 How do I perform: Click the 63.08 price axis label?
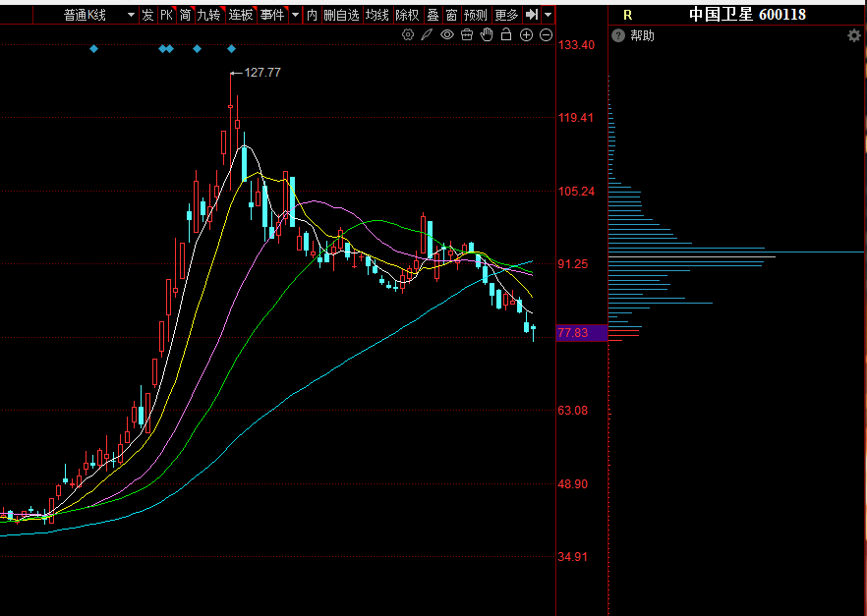(x=573, y=411)
